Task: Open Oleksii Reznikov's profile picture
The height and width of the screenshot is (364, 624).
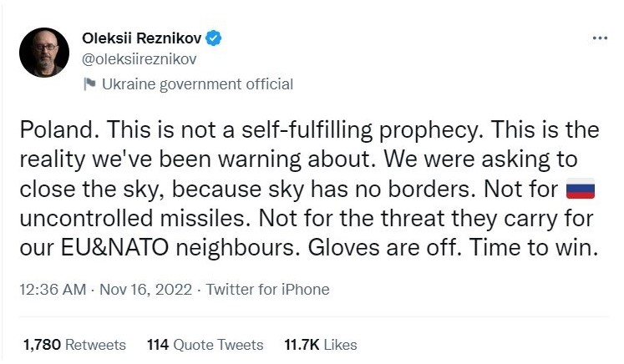Action: (43, 53)
